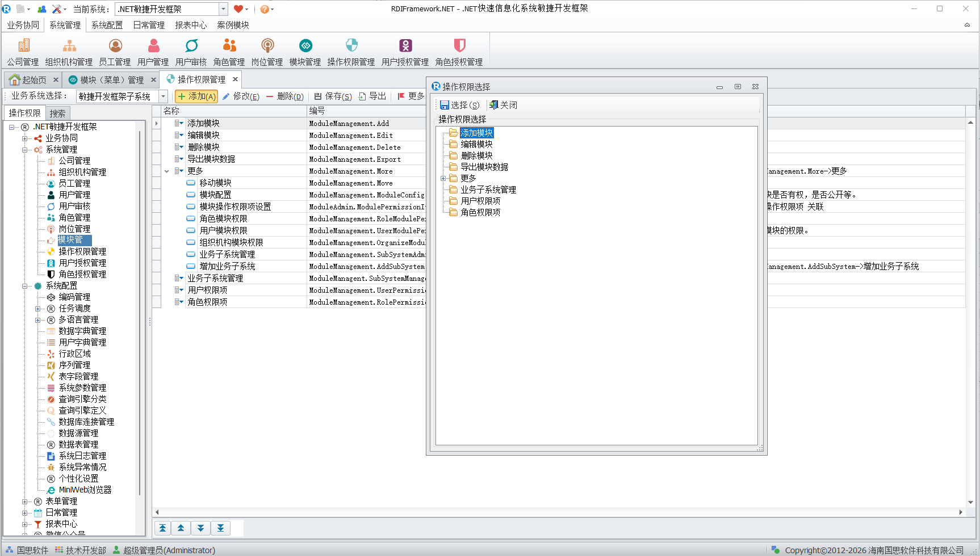Expand the 更多 node in dialog tree

tap(443, 178)
